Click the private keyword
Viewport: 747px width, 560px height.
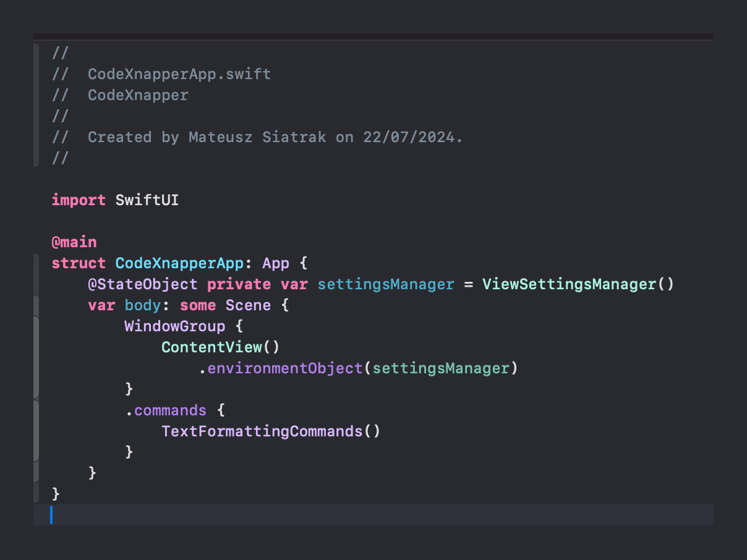coord(239,284)
